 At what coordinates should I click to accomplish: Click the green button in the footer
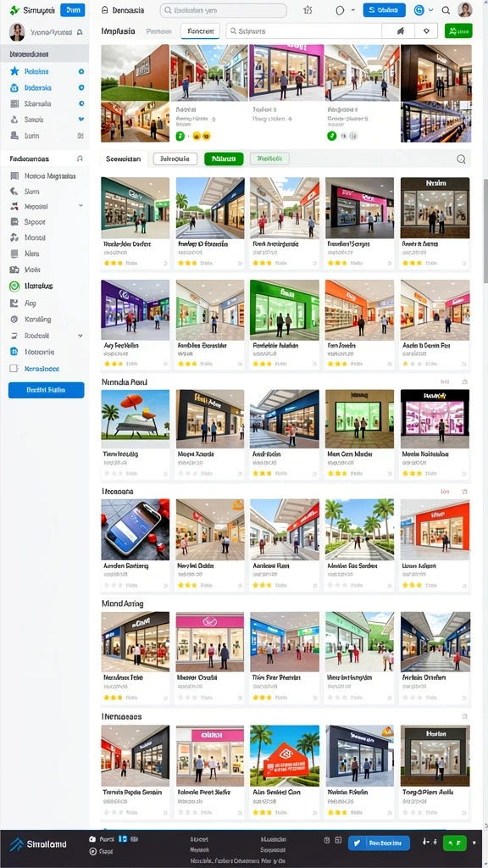coord(455,843)
